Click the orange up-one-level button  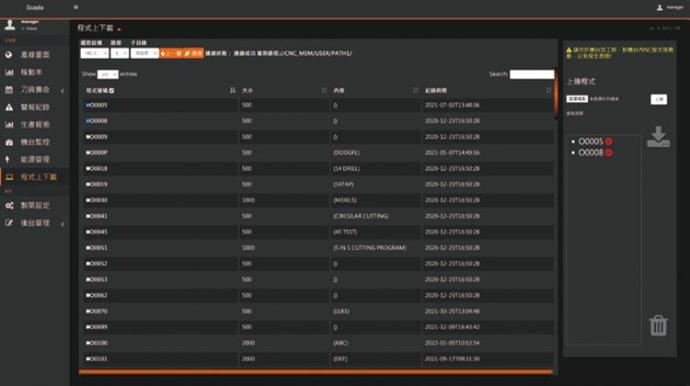pyautogui.click(x=171, y=53)
